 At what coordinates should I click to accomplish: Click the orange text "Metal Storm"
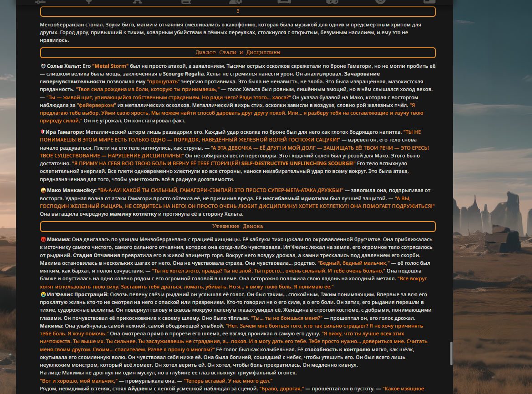110,66
